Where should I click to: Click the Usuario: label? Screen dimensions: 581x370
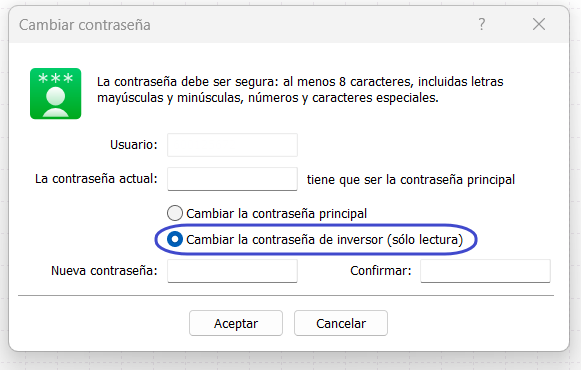click(134, 144)
